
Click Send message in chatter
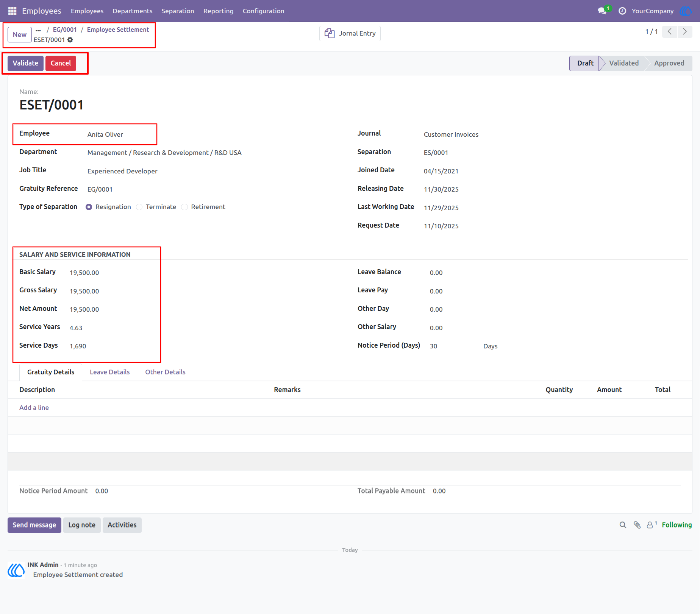pos(34,525)
